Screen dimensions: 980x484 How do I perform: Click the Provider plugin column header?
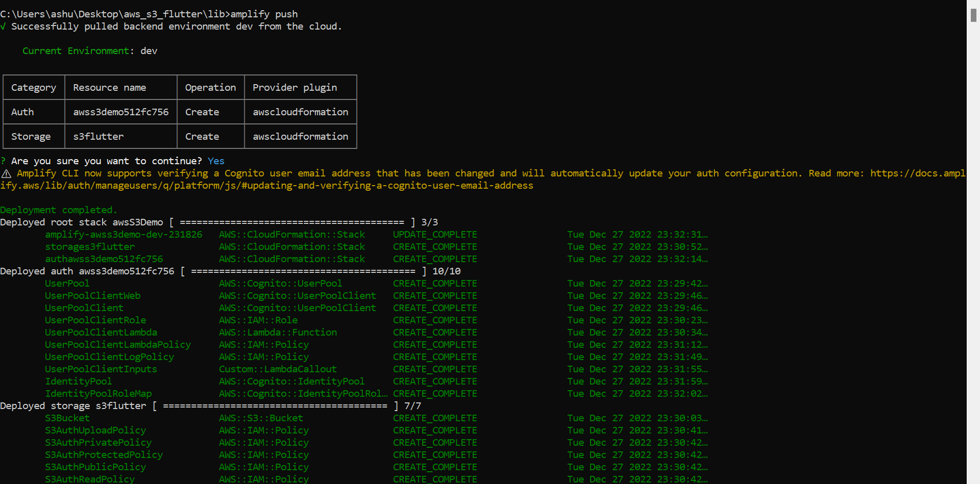tap(295, 87)
